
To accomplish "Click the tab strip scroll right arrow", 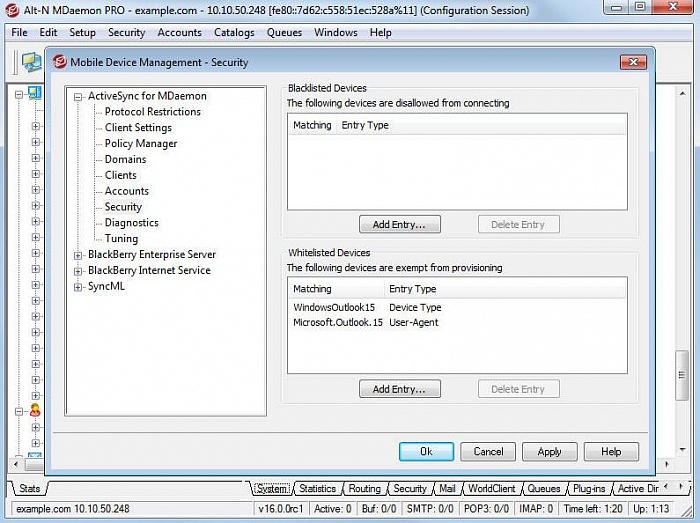I will pos(681,486).
